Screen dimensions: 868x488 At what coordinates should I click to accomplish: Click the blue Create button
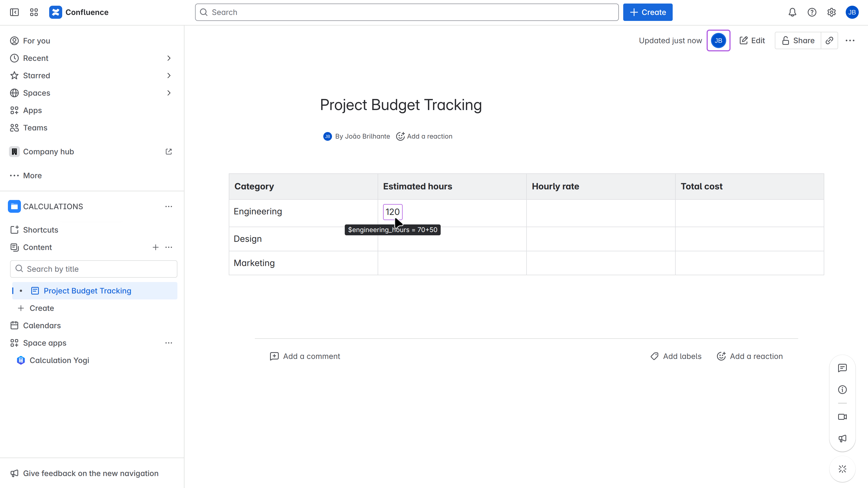(x=647, y=12)
